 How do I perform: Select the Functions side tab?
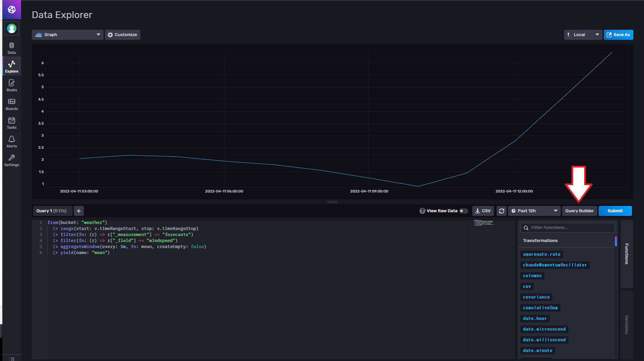(627, 254)
